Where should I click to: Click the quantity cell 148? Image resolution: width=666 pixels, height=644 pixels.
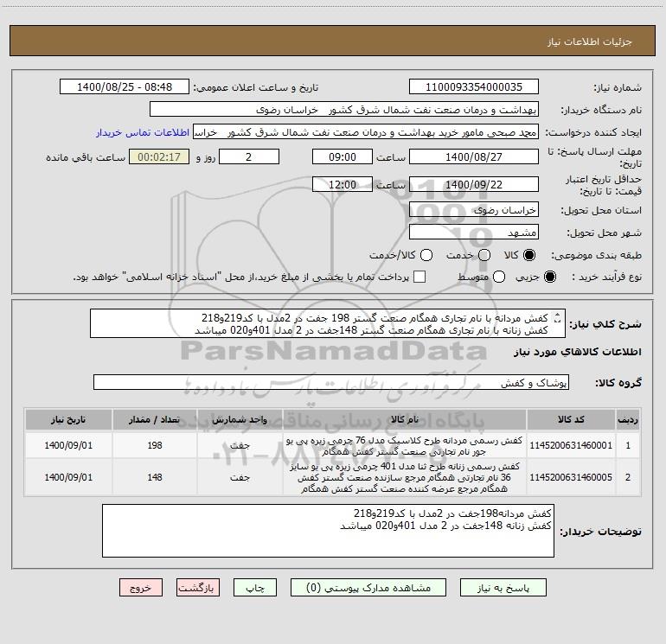(x=155, y=477)
